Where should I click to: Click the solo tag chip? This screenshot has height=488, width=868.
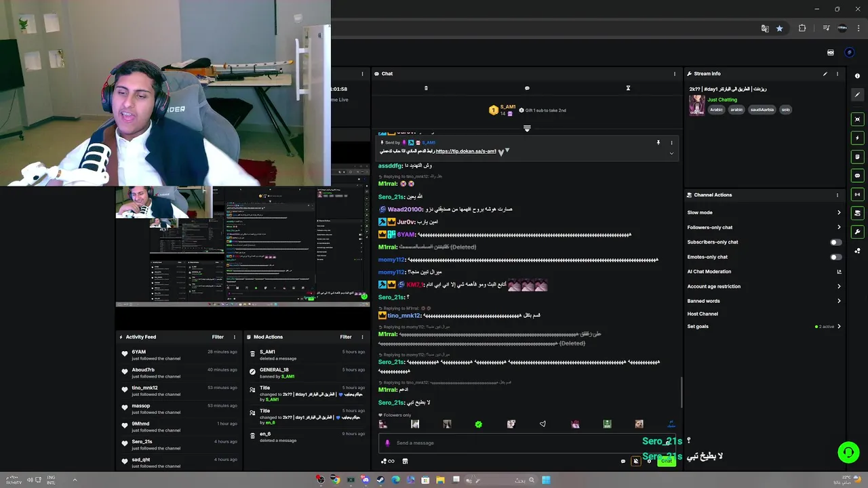tap(785, 110)
